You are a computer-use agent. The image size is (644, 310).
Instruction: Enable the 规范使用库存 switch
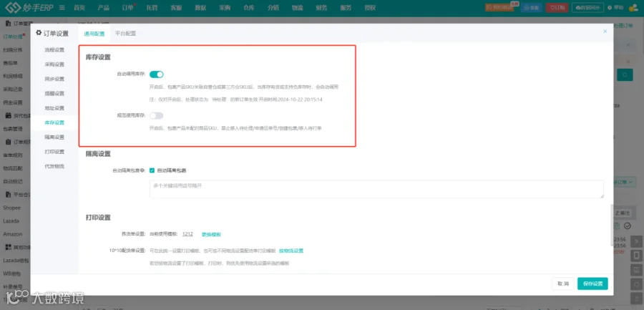point(156,115)
